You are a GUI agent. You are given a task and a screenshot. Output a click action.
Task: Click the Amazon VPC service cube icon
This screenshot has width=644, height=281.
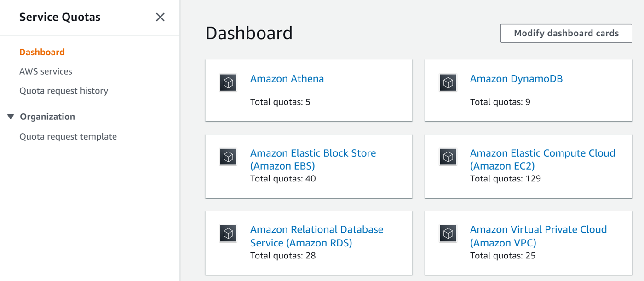(x=448, y=233)
